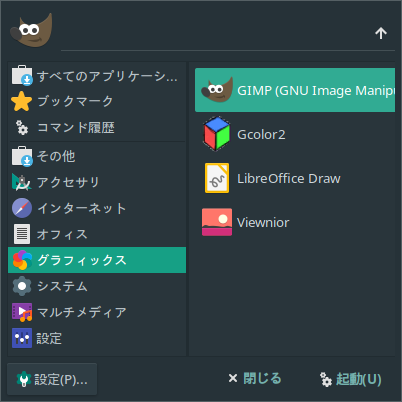Click the 起動(U) launch button
The image size is (402, 402).
pyautogui.click(x=351, y=379)
